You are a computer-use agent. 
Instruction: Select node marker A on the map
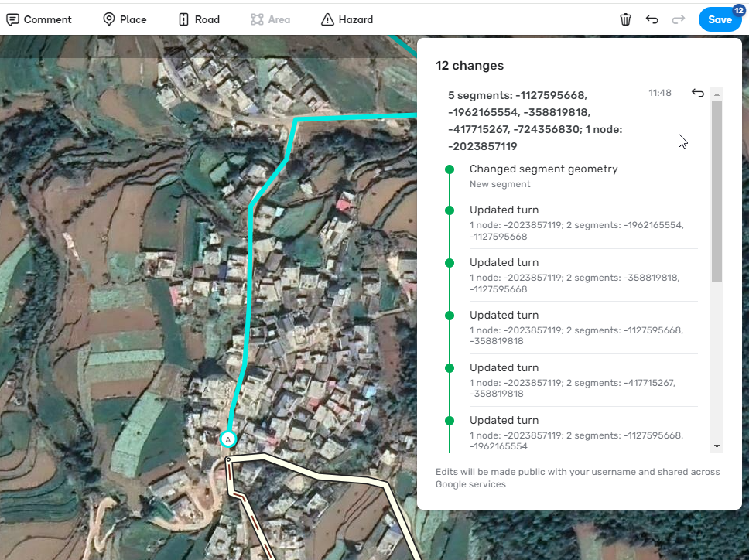[228, 439]
